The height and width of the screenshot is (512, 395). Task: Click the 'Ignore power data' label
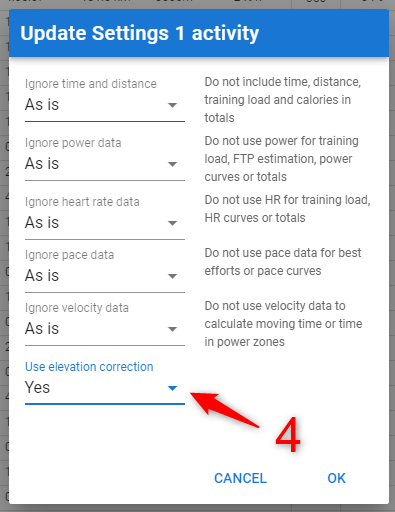point(73,143)
